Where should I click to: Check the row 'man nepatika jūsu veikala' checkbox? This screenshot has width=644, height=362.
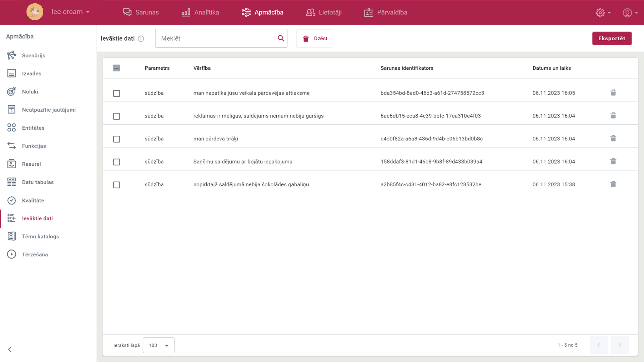click(116, 93)
